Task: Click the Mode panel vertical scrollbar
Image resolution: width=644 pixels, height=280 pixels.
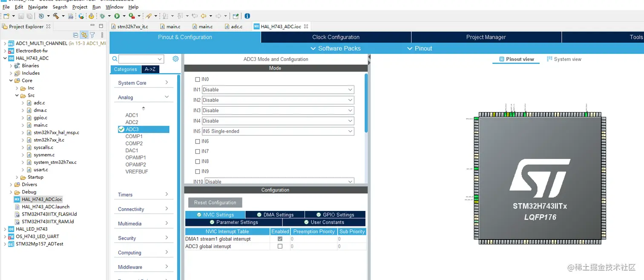Action: 366,102
